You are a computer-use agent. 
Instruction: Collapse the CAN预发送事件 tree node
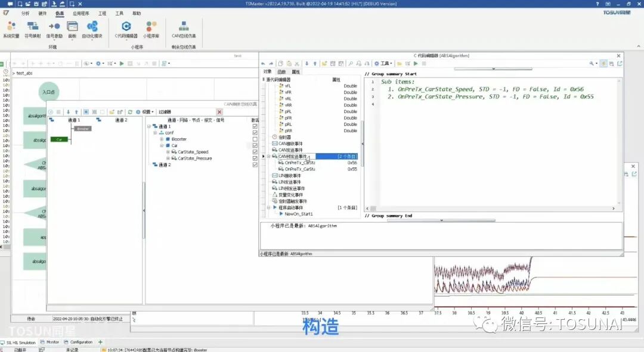(268, 156)
